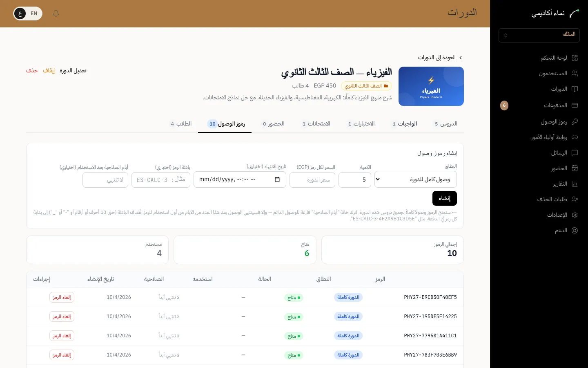588x368 pixels.
Task: Revoke code PHY27-195DE5F14225
Action: click(x=62, y=316)
